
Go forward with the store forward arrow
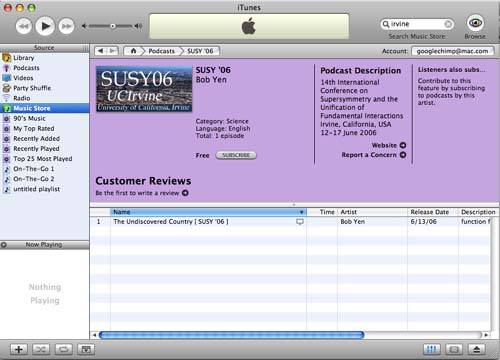tap(113, 51)
